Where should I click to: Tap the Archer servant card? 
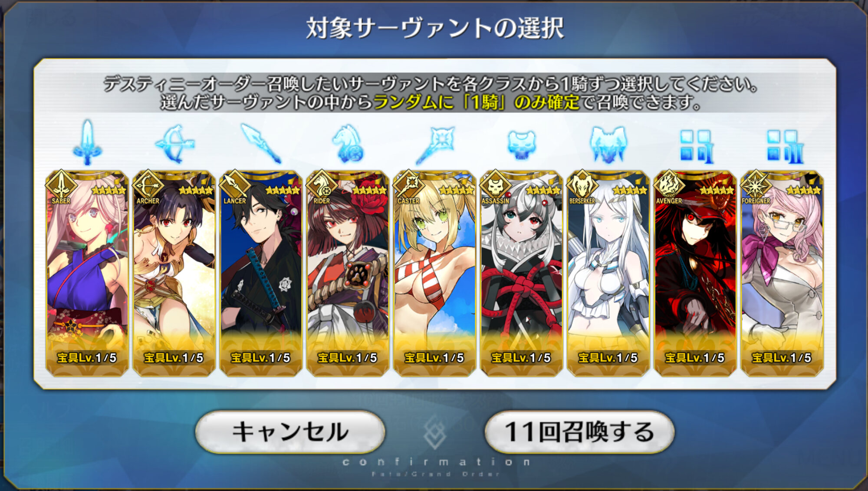pos(174,273)
